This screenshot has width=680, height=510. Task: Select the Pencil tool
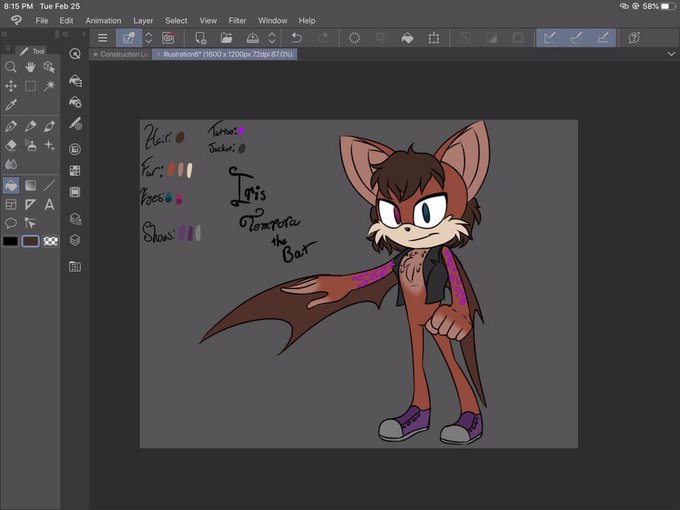(30, 126)
